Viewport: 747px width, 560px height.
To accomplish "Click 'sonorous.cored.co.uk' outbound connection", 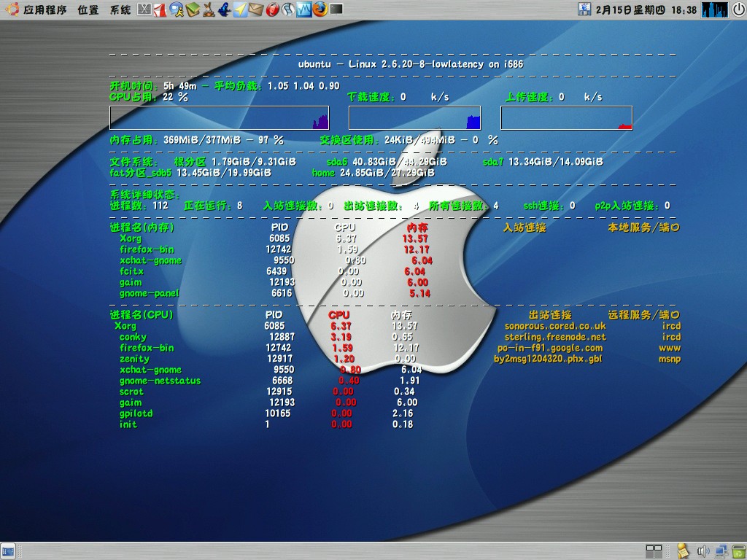I will click(555, 326).
